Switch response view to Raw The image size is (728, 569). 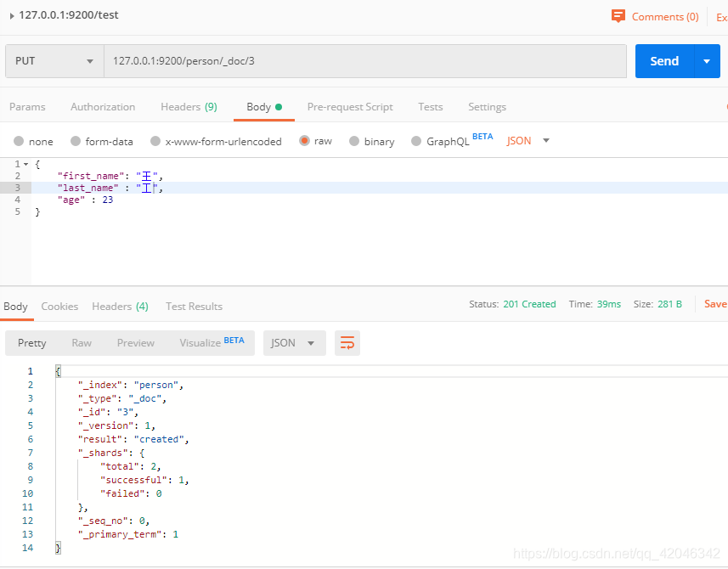point(82,343)
